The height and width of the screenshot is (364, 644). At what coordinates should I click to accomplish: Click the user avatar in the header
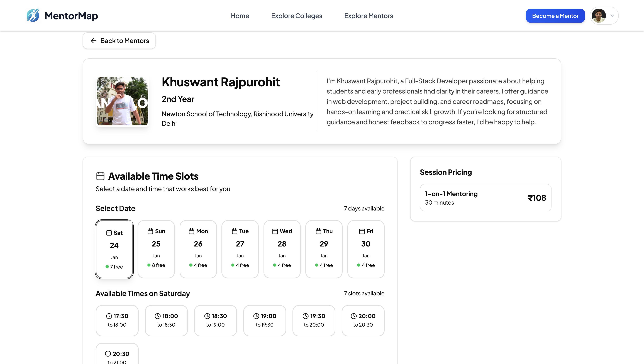point(599,16)
